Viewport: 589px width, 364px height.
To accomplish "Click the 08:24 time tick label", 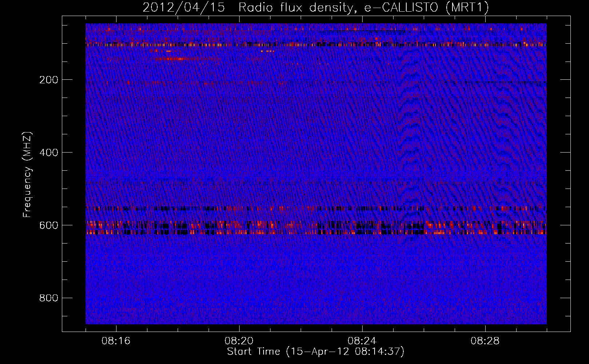I will (x=362, y=341).
